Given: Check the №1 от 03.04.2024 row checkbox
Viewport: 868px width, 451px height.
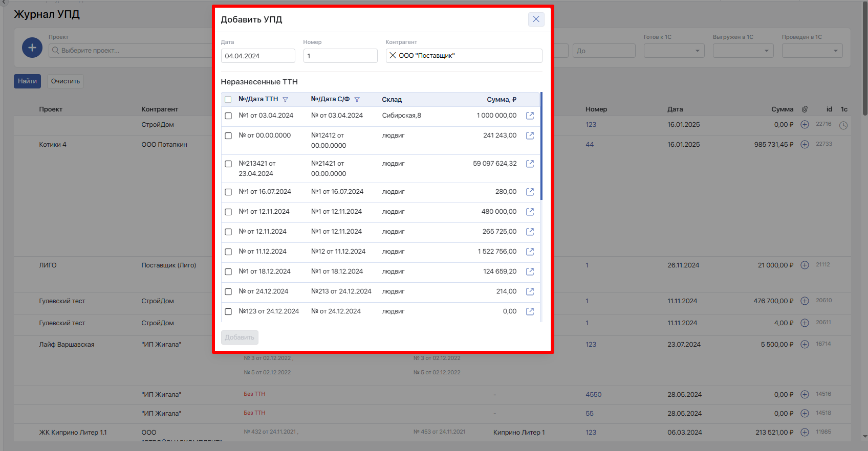Looking at the screenshot, I should pyautogui.click(x=228, y=116).
